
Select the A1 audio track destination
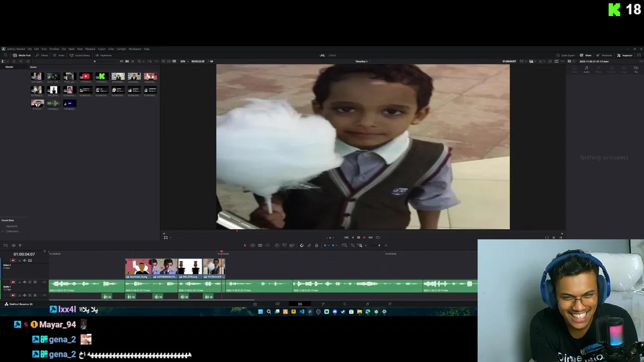(x=13, y=282)
